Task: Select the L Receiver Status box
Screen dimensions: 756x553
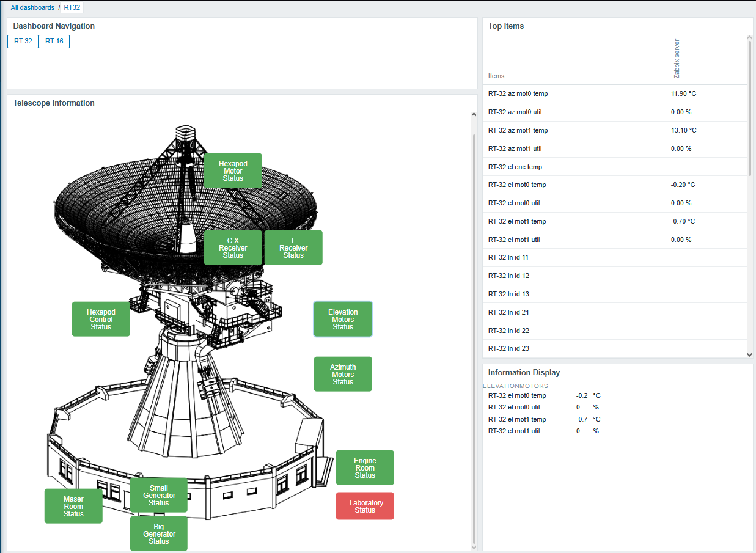Action: tap(293, 247)
